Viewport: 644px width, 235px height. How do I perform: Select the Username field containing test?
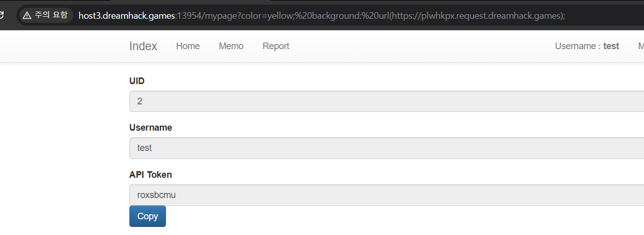386,148
